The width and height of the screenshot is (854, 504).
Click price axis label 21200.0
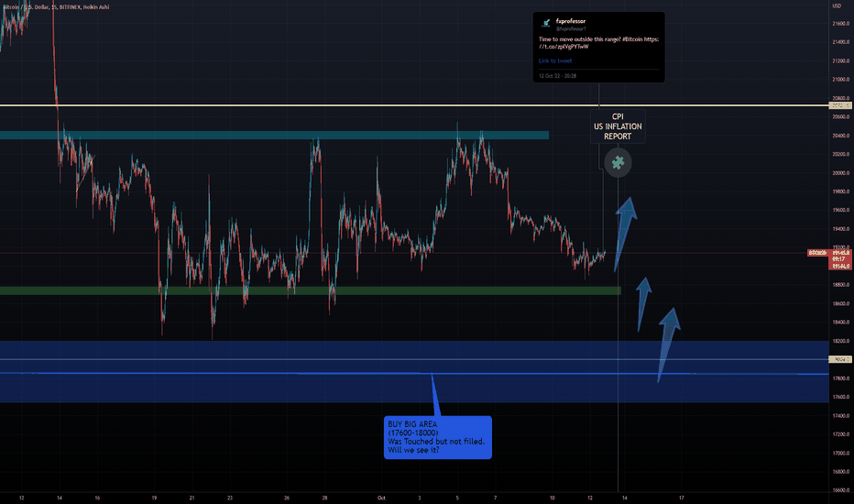840,61
